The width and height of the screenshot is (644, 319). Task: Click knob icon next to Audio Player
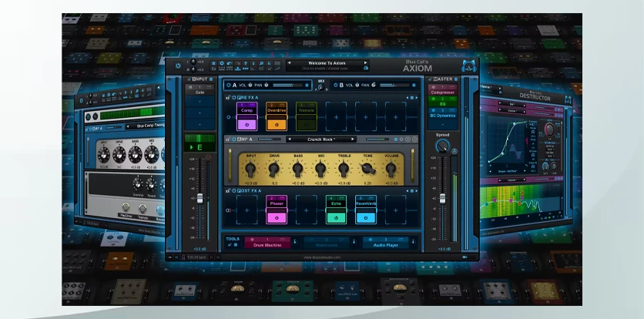click(413, 242)
